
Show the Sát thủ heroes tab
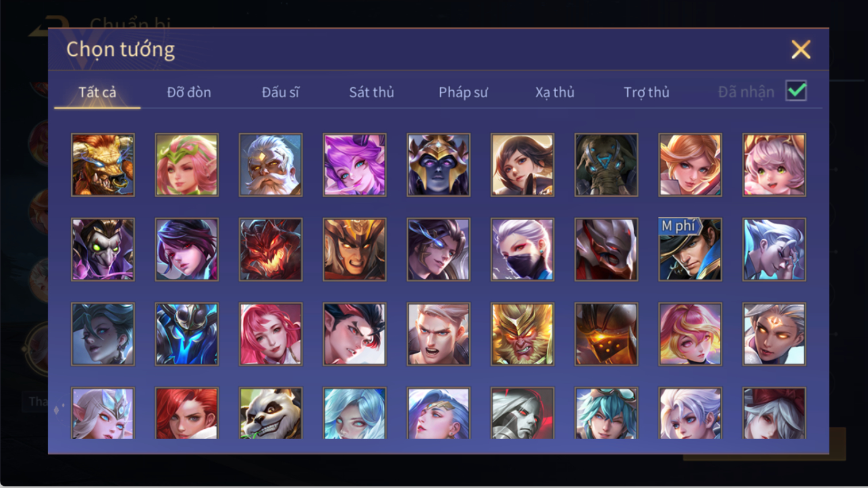(372, 92)
